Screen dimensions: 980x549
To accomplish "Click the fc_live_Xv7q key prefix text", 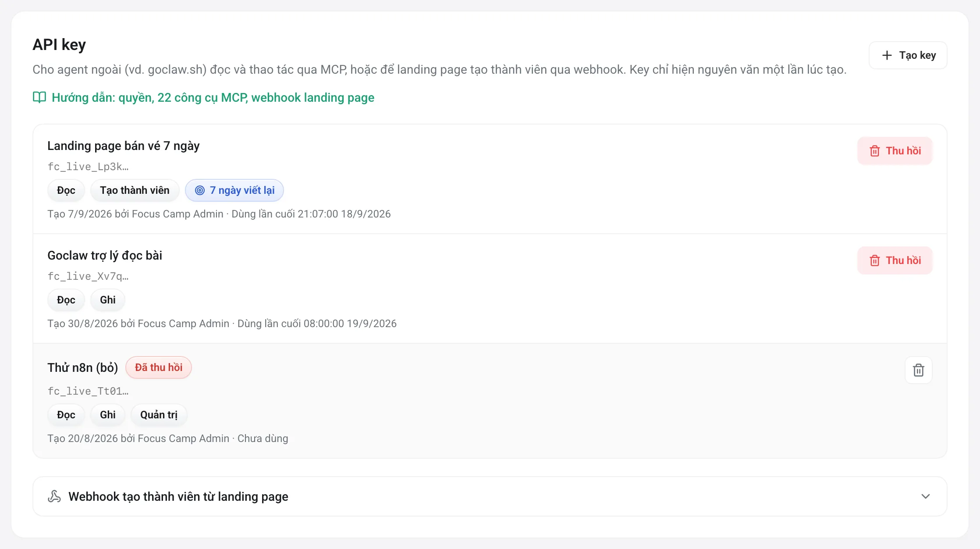I will click(x=88, y=276).
